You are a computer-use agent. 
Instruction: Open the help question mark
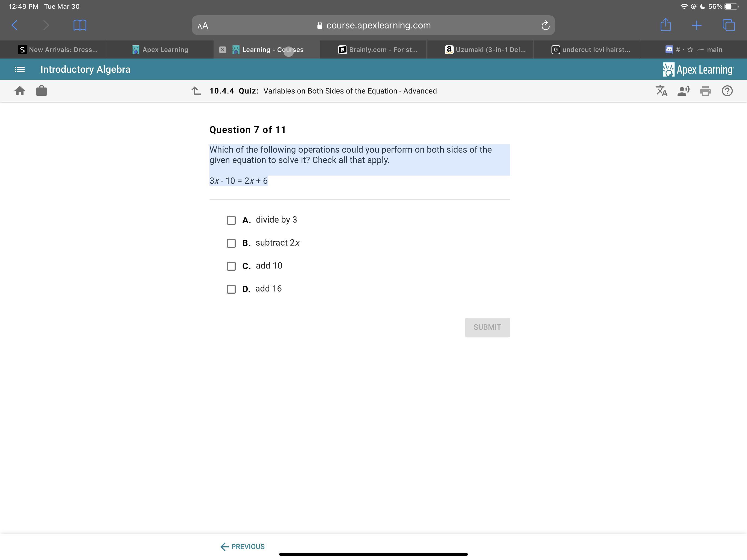[727, 91]
